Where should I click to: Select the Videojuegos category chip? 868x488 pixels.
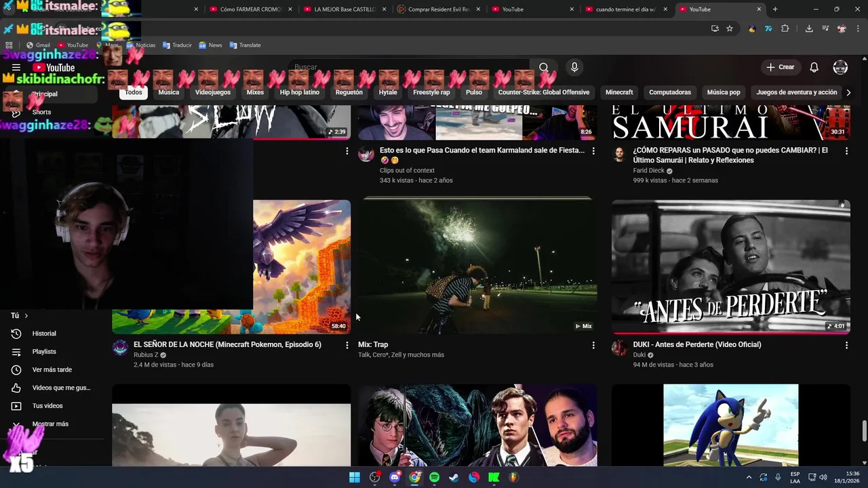click(x=213, y=92)
